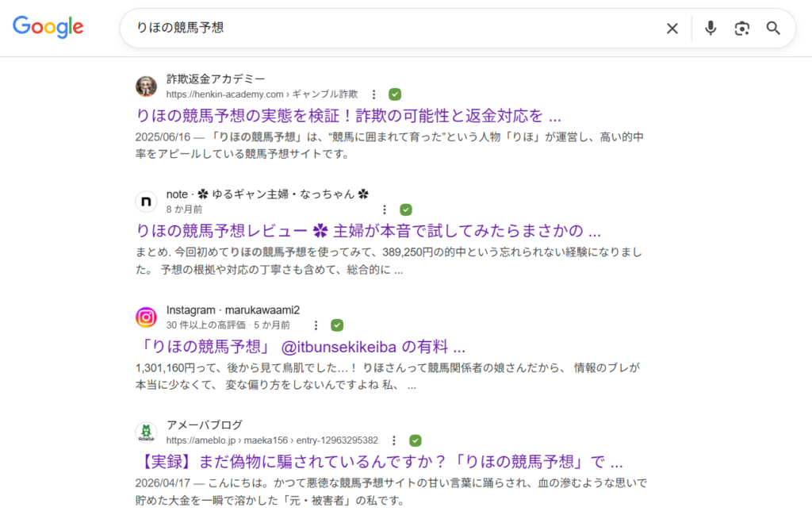Image resolution: width=812 pixels, height=519 pixels.
Task: Click snippet dated 2025/06/16
Action: pos(389,146)
